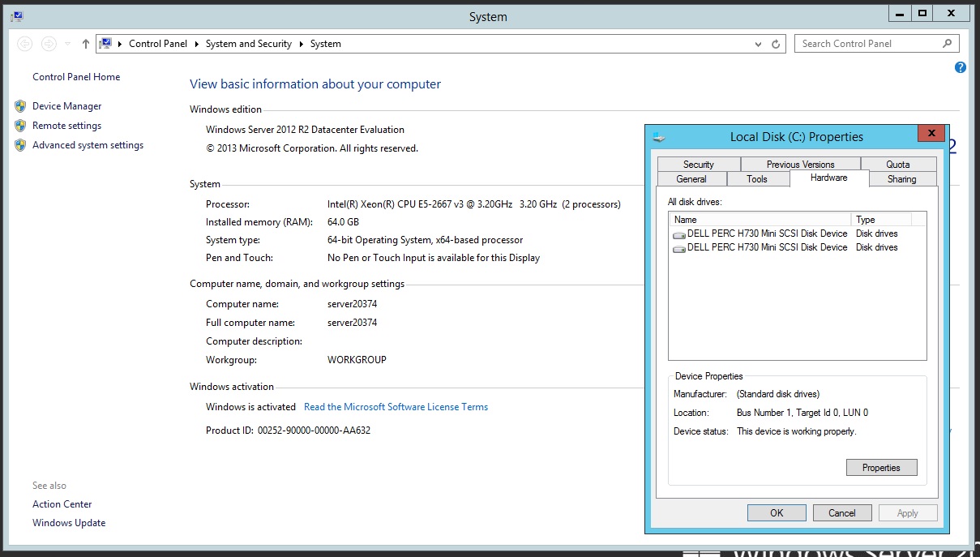Click the second DELL PERC H730 drive icon
This screenshot has height=557, width=980.
(679, 248)
